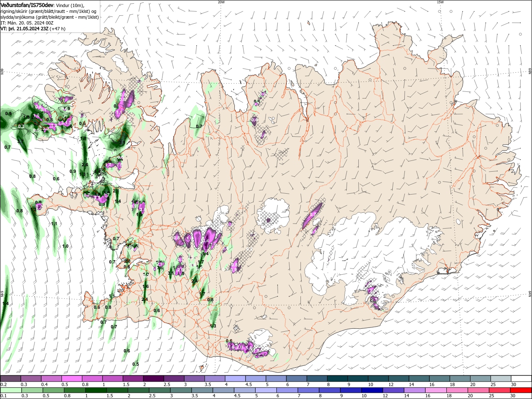Click the 20 hot pink rain legend swatch
Image resolution: width=532 pixels, height=399 pixels.
pos(478,390)
